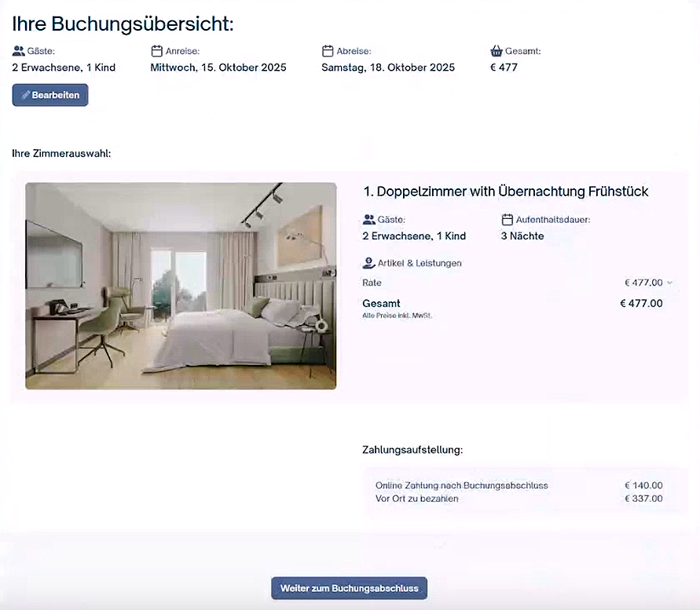
Task: Expand the Rate price chevron
Action: point(669,283)
